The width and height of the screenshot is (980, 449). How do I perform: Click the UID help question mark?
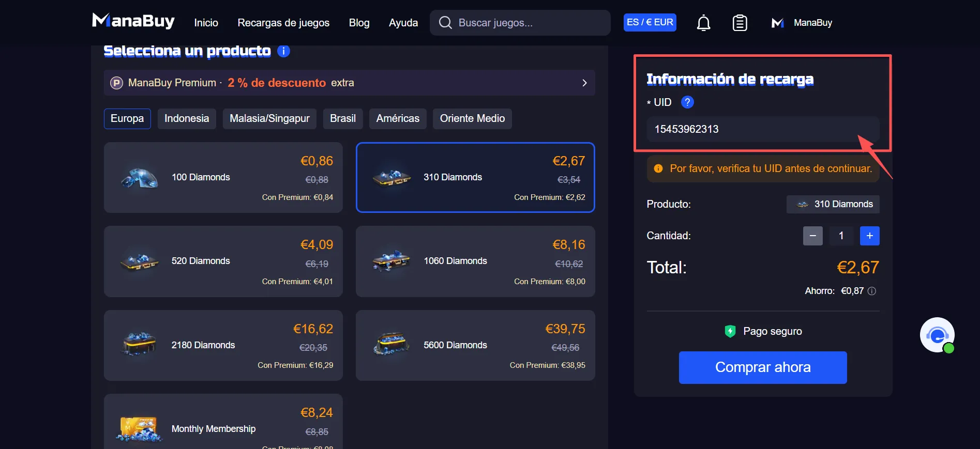click(x=687, y=102)
